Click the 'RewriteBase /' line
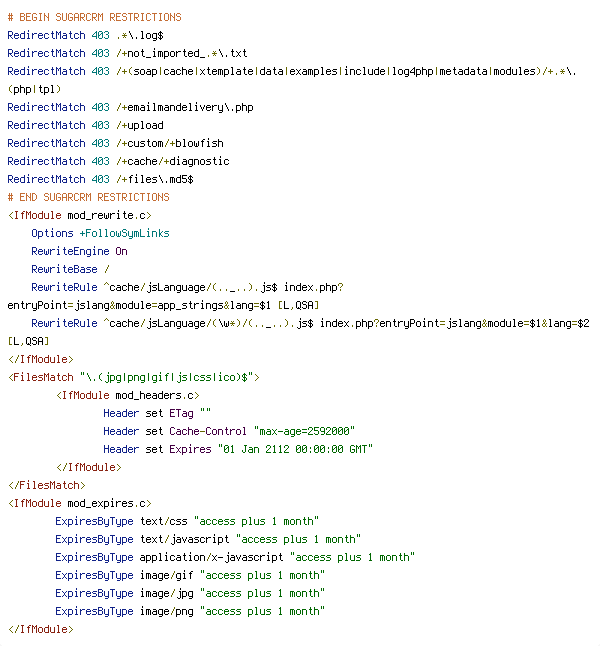600x646 pixels. 70,269
